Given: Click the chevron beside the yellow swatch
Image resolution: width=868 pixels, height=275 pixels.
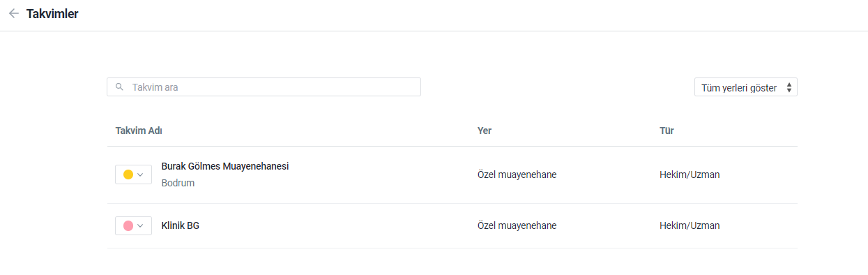Looking at the screenshot, I should click(141, 174).
